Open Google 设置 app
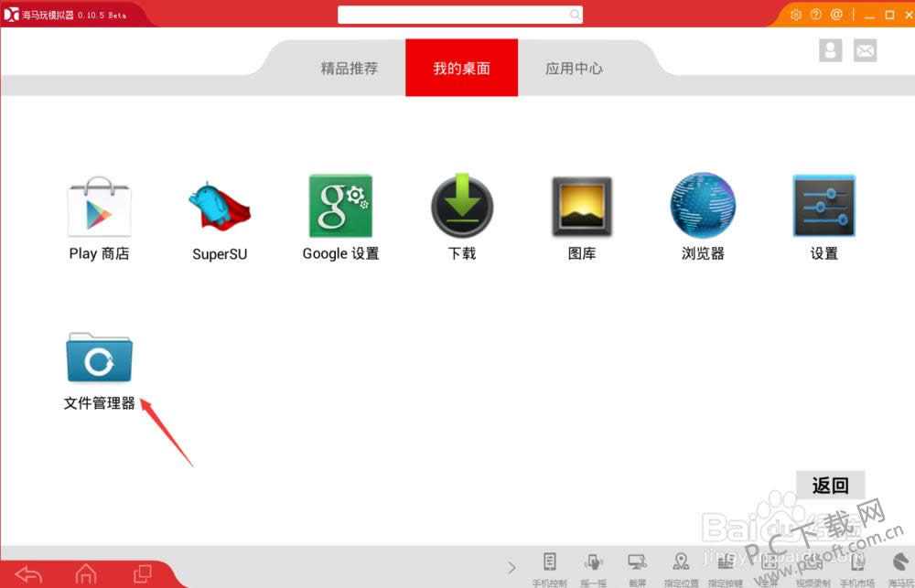 point(340,209)
